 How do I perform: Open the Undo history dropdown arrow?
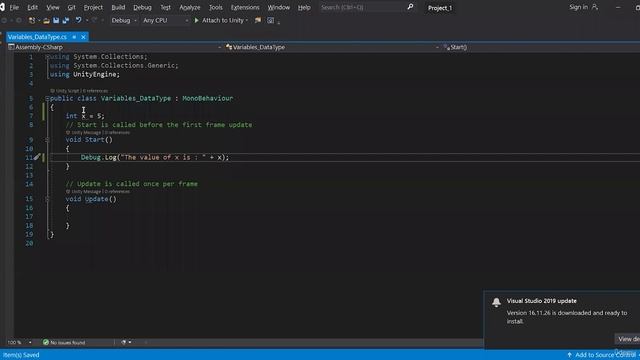[x=87, y=20]
